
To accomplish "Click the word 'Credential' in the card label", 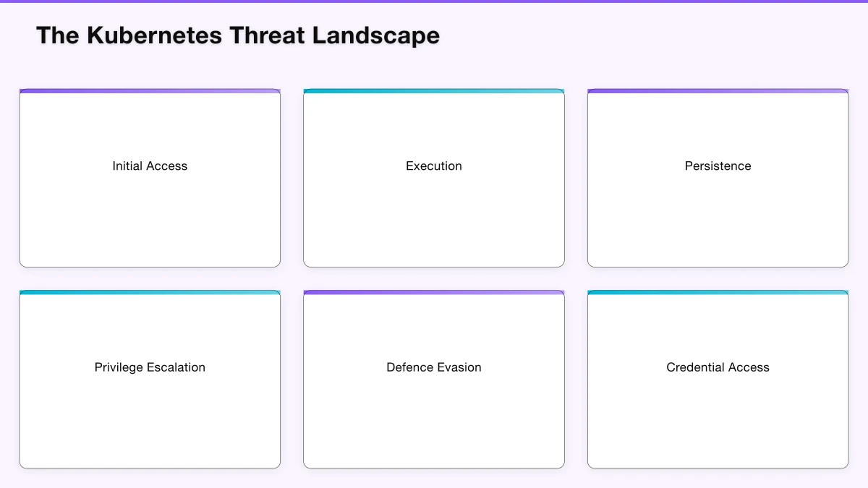I will (695, 367).
